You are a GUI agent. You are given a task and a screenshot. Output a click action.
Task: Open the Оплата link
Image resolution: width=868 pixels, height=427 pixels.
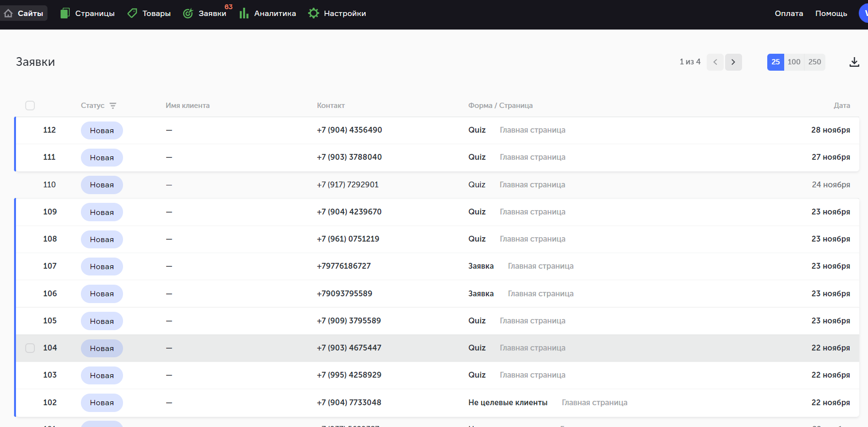click(x=789, y=13)
